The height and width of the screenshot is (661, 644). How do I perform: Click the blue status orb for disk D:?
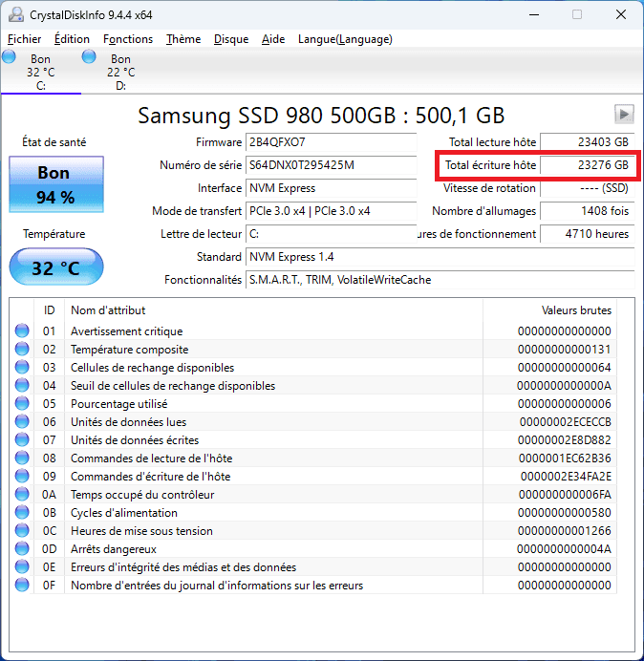point(89,56)
